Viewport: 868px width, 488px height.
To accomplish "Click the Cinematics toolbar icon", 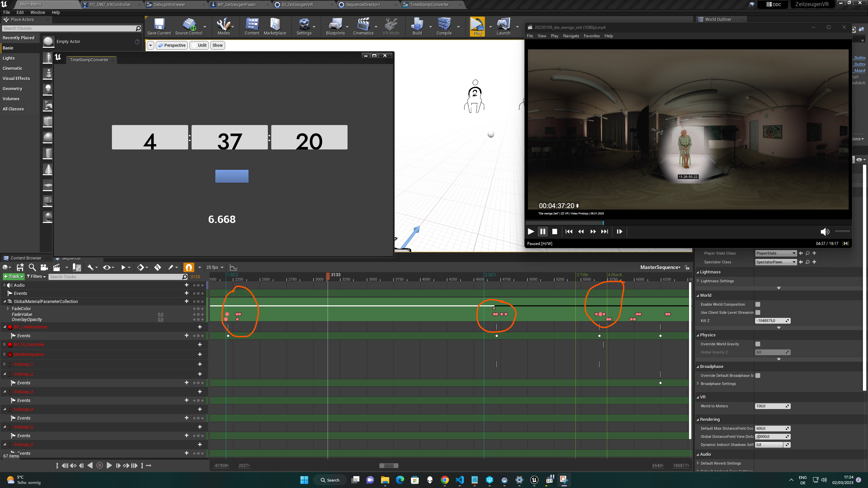I will pos(363,26).
